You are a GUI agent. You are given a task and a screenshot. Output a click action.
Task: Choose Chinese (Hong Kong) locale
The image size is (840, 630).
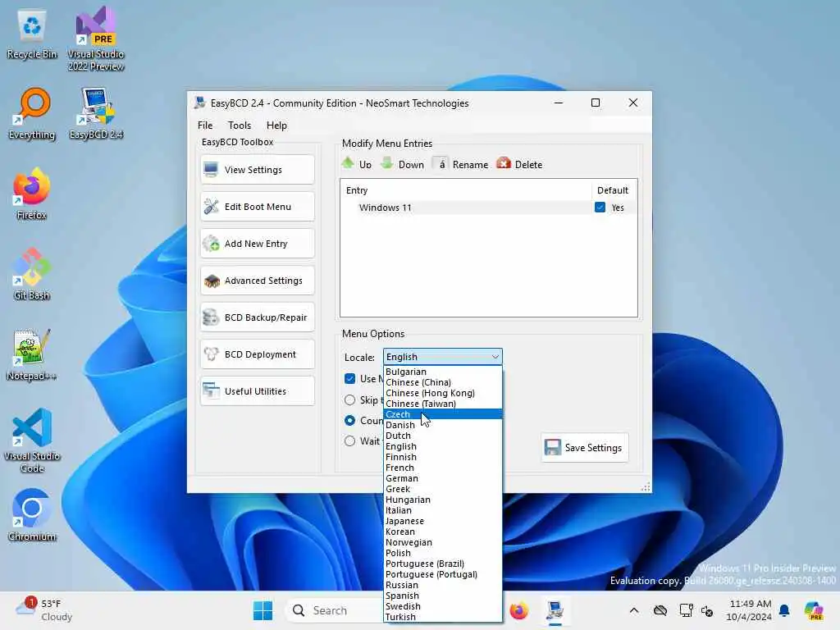click(x=442, y=393)
